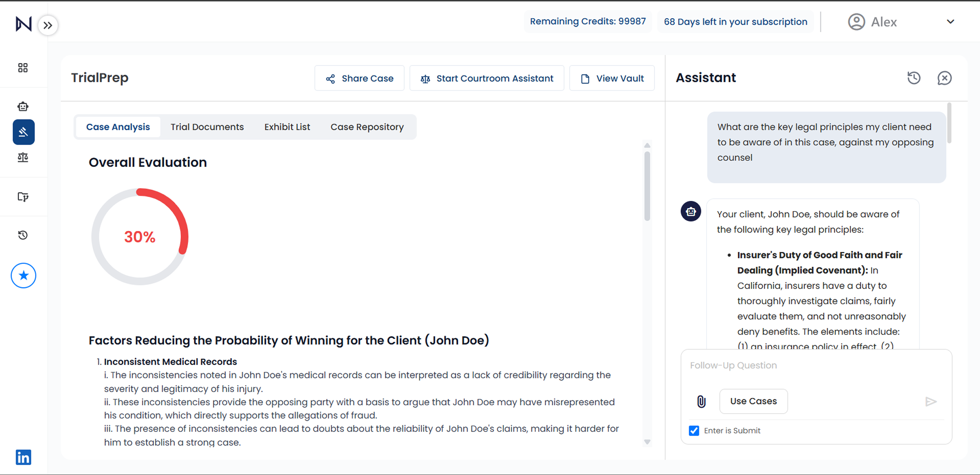980x475 pixels.
Task: Open the Alex account dropdown arrow
Action: tap(950, 22)
